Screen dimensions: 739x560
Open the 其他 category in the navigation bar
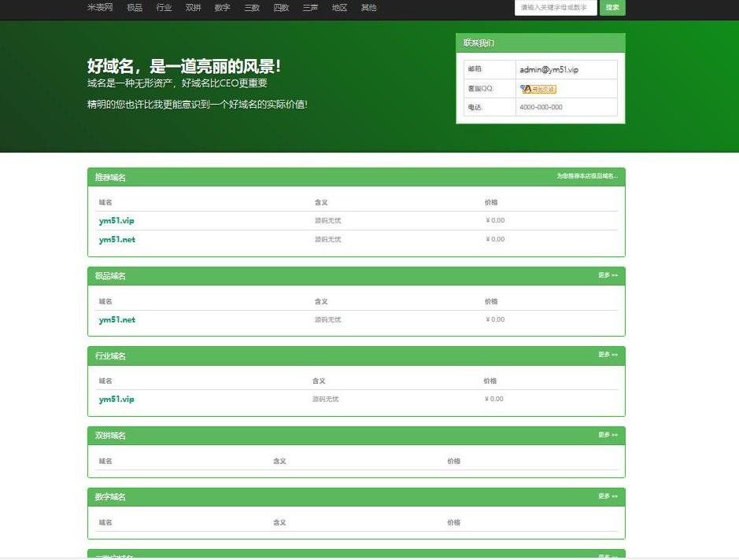coord(368,8)
